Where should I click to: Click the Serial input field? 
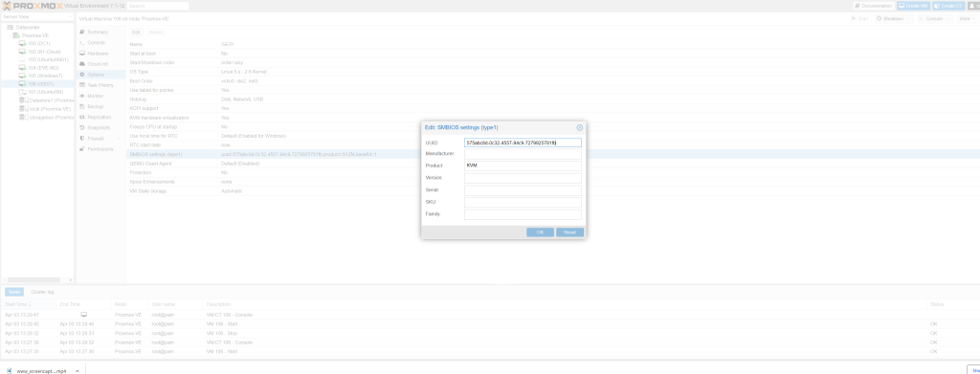point(523,190)
